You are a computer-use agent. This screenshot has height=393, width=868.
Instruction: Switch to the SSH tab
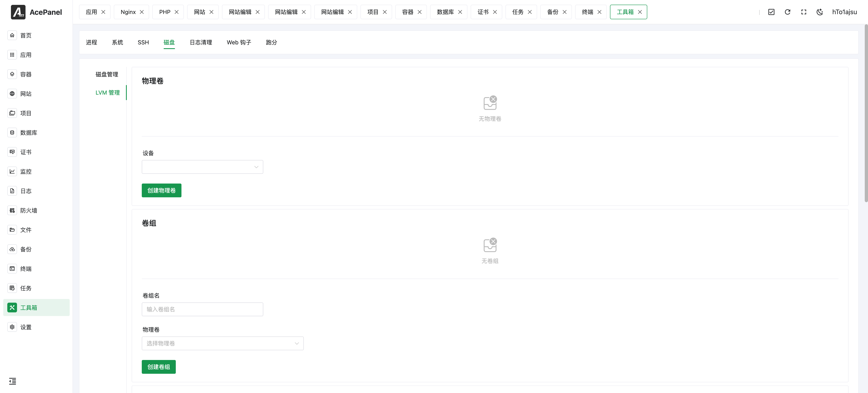[143, 42]
